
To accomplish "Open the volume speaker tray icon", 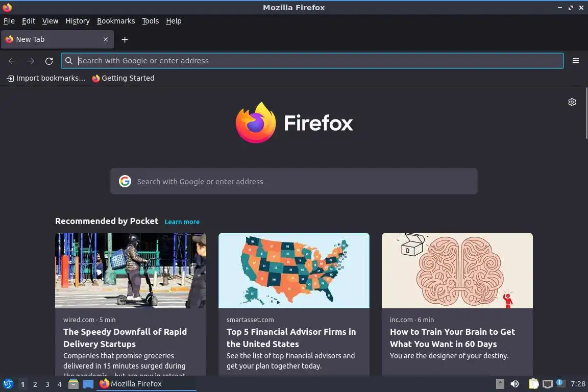I will click(515, 384).
